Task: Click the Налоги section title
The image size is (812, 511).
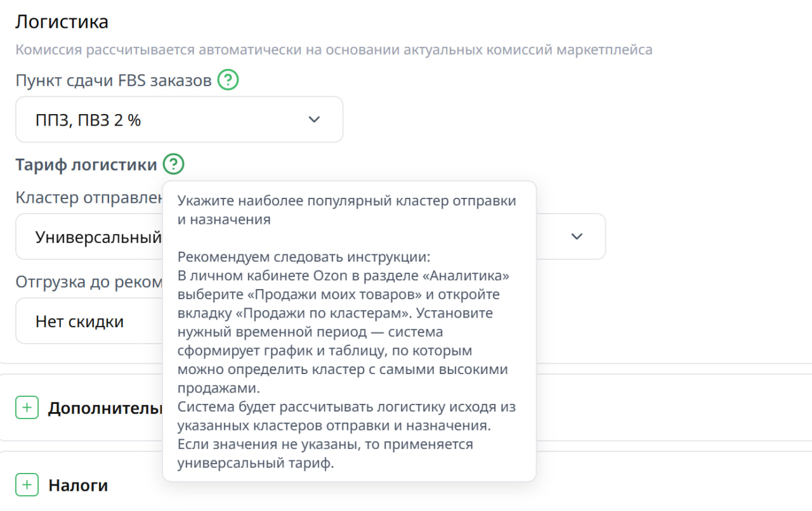Action: tap(78, 486)
